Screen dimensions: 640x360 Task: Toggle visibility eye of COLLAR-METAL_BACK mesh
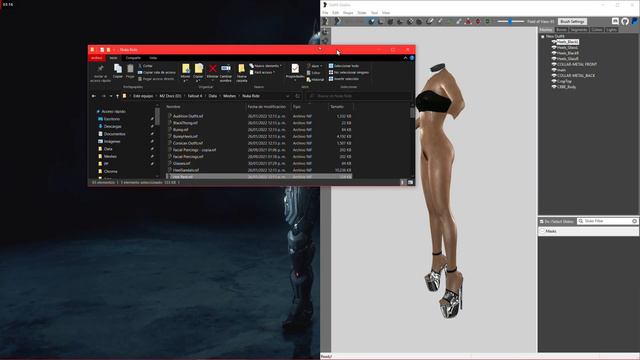click(554, 76)
